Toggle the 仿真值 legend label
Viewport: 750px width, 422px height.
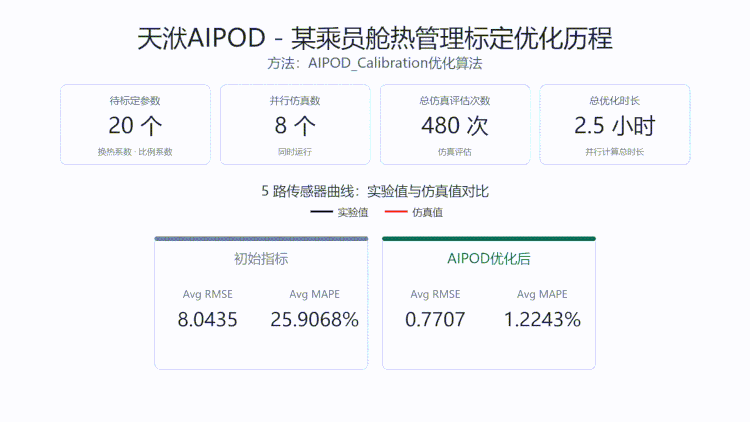[x=428, y=212]
